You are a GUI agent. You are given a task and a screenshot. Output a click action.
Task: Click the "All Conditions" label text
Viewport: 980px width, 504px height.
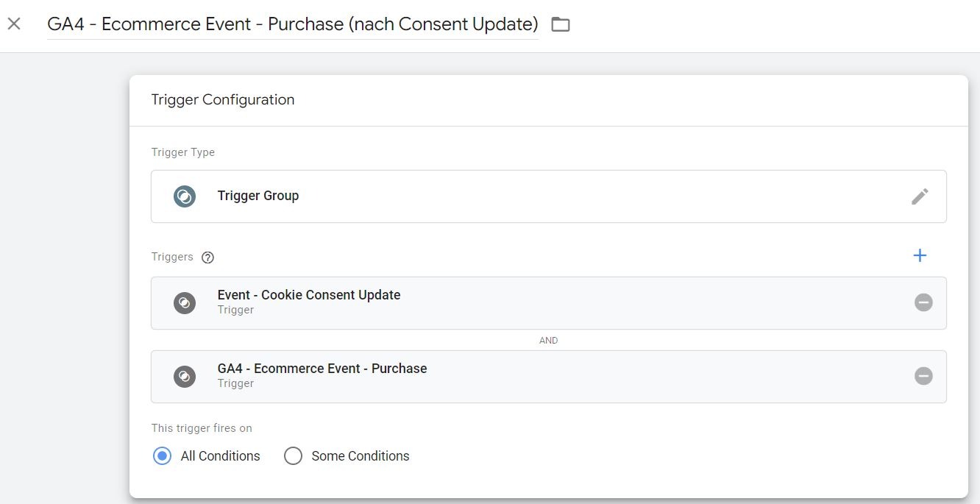(x=220, y=456)
